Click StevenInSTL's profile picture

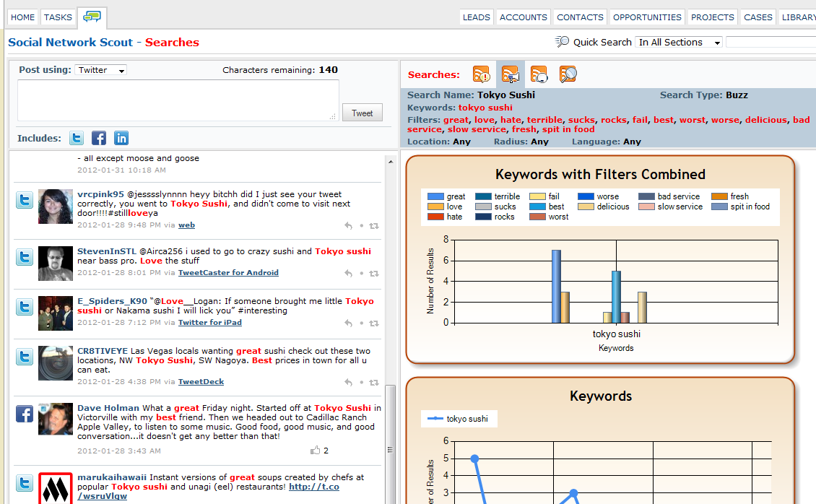(x=55, y=263)
